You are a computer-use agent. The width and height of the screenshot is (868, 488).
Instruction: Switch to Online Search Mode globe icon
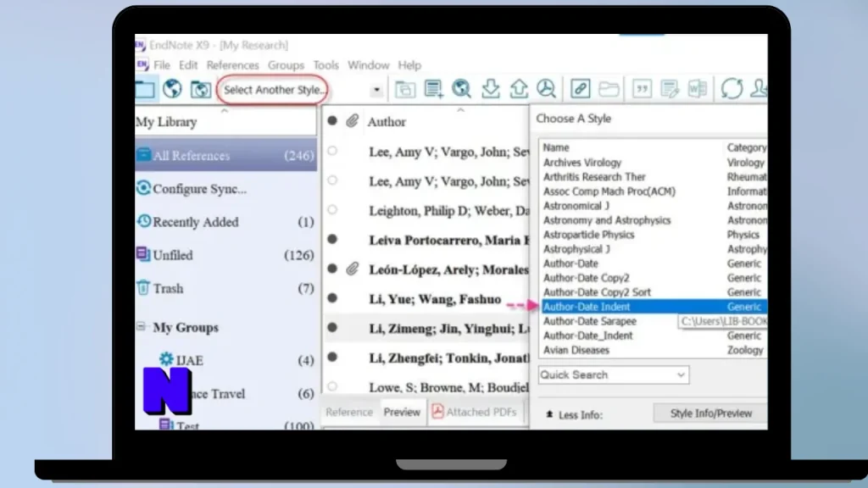172,88
